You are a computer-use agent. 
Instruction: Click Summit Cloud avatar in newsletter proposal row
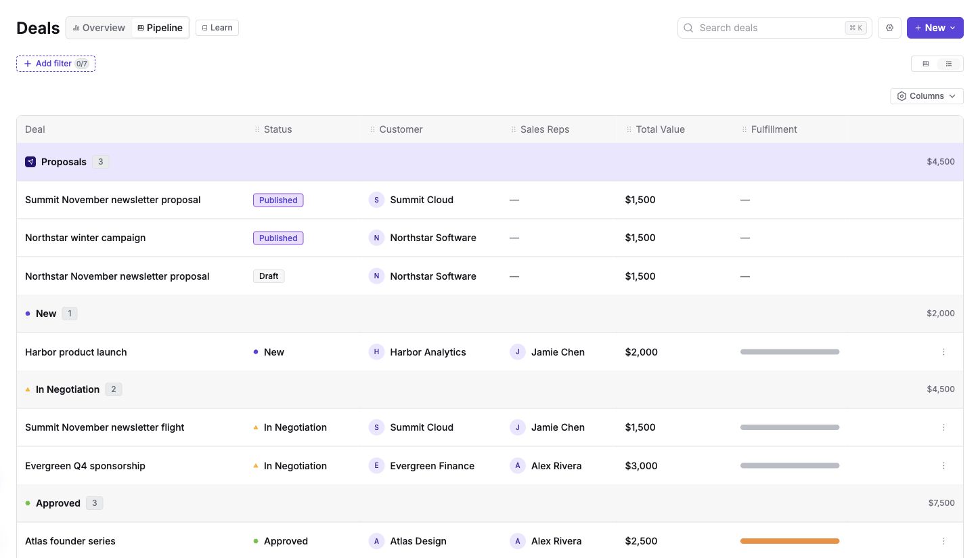(376, 200)
